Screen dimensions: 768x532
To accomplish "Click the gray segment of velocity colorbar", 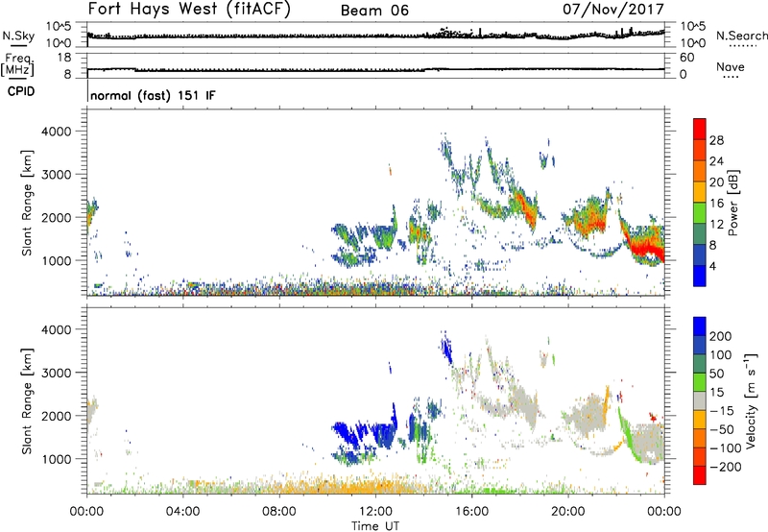I will point(700,400).
